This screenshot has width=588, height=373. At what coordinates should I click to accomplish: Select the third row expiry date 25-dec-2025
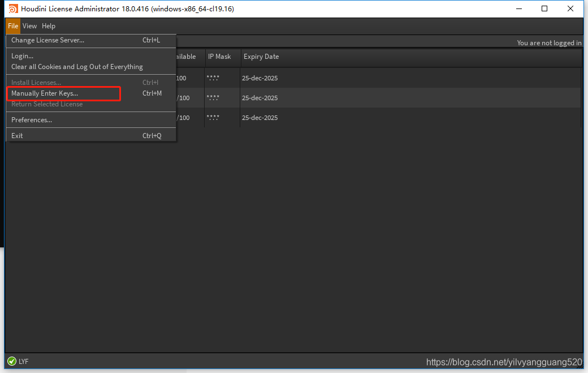pos(260,118)
